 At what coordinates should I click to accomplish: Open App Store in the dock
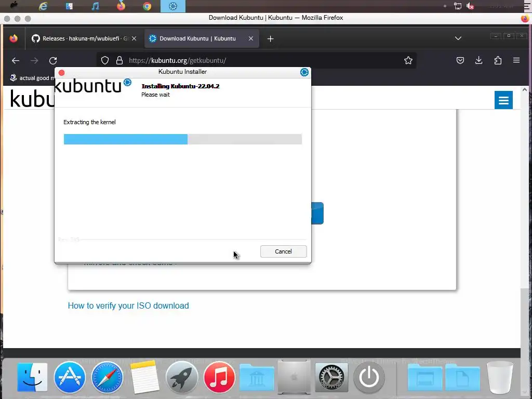(x=70, y=377)
